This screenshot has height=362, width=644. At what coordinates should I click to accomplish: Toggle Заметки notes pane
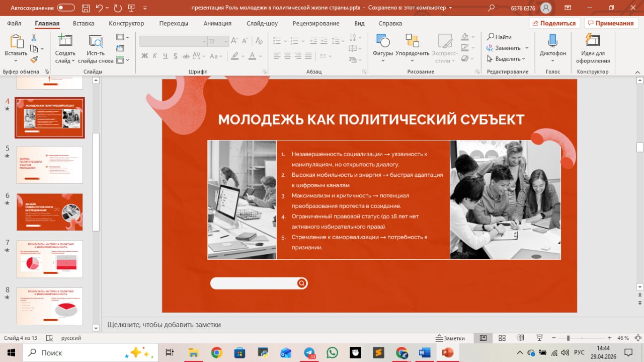(x=451, y=338)
